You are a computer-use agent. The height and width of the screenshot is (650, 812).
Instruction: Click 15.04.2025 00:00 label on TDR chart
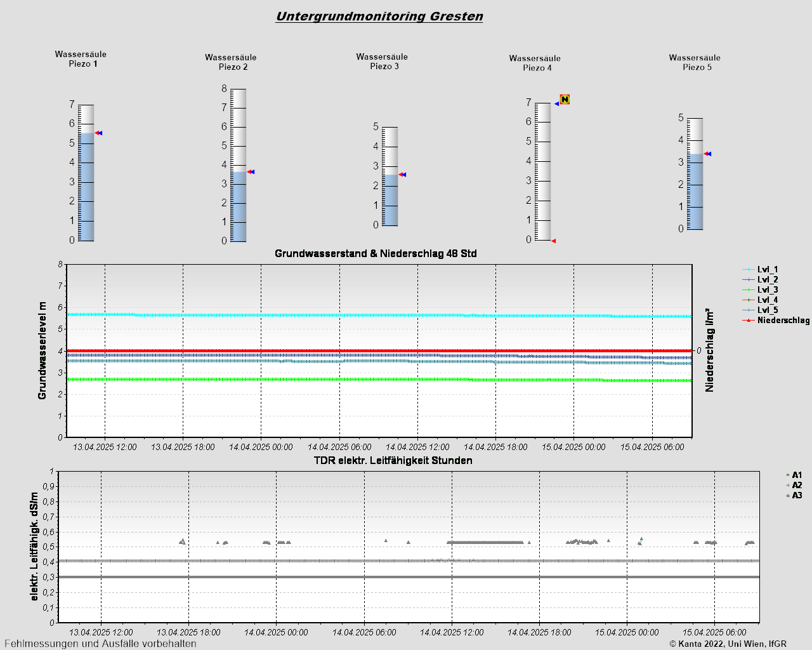(627, 632)
